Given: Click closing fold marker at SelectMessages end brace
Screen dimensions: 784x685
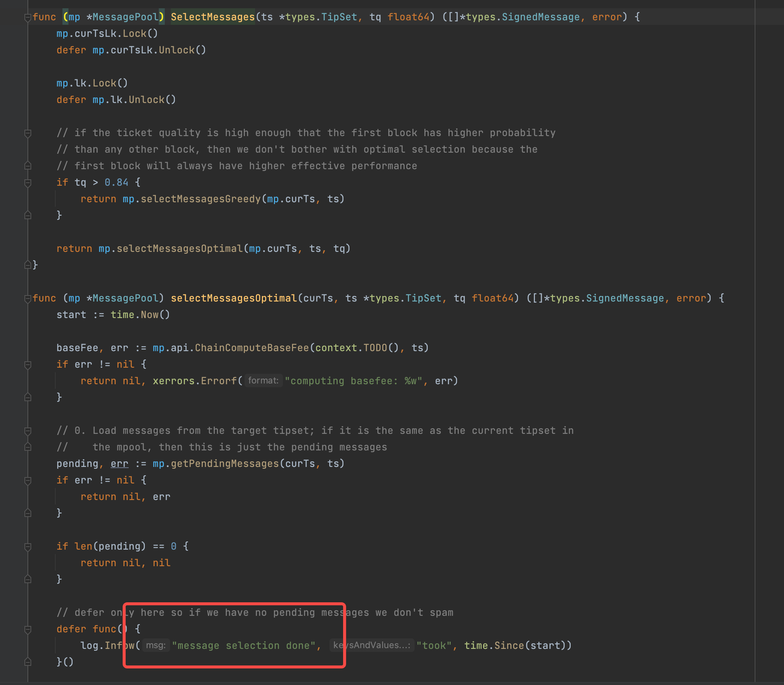Looking at the screenshot, I should tap(27, 265).
